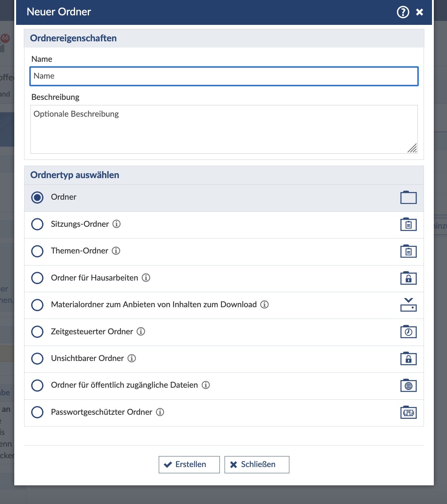The width and height of the screenshot is (447, 504).
Task: Select Ordner für öffentlich zugängliche Dateien
Action: [x=37, y=385]
